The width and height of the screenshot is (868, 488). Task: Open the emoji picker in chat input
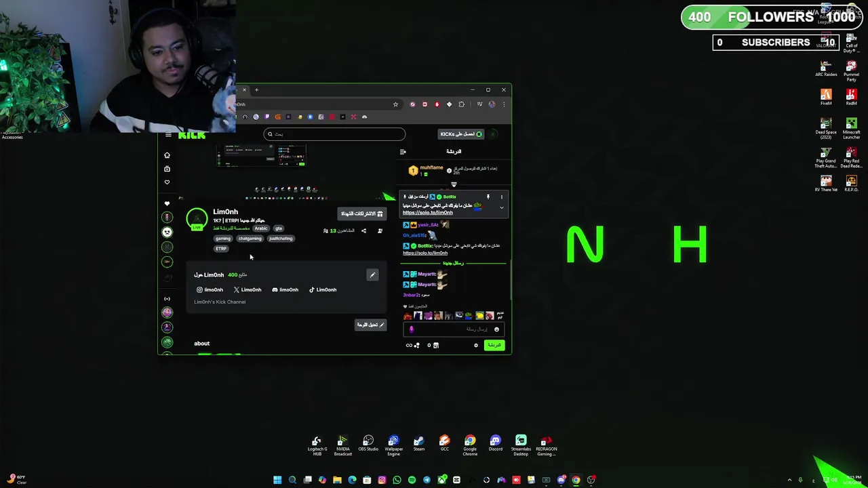(x=496, y=329)
